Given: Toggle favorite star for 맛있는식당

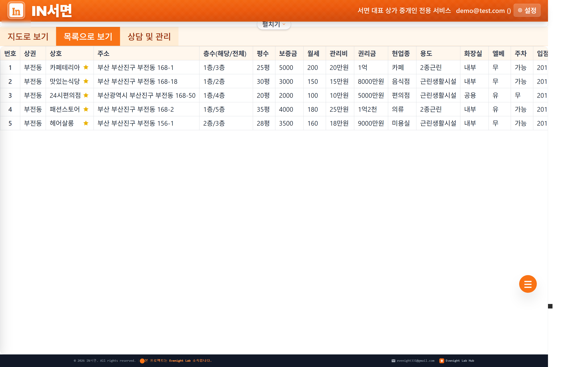Looking at the screenshot, I should coord(86,81).
